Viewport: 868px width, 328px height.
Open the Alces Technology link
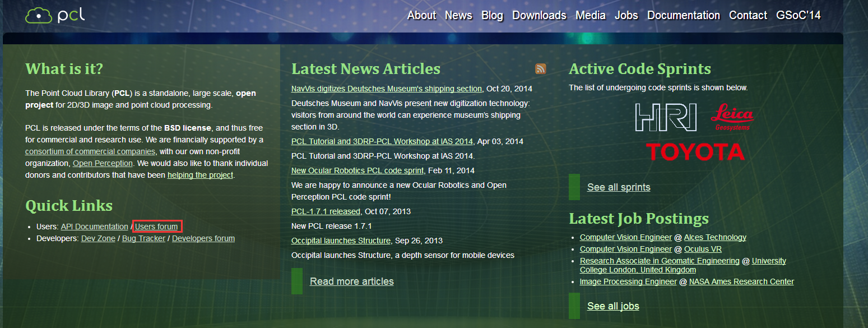[x=715, y=237]
